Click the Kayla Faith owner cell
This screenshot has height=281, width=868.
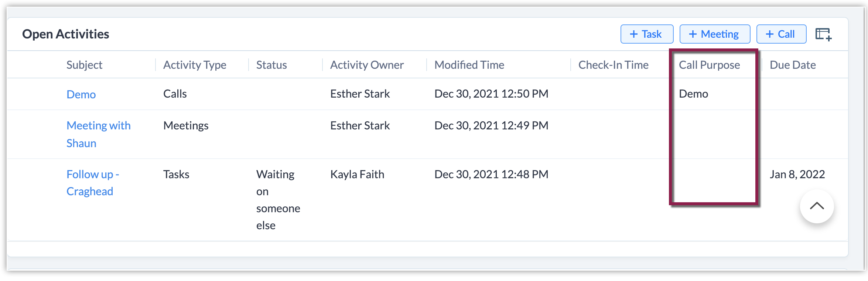tap(357, 174)
